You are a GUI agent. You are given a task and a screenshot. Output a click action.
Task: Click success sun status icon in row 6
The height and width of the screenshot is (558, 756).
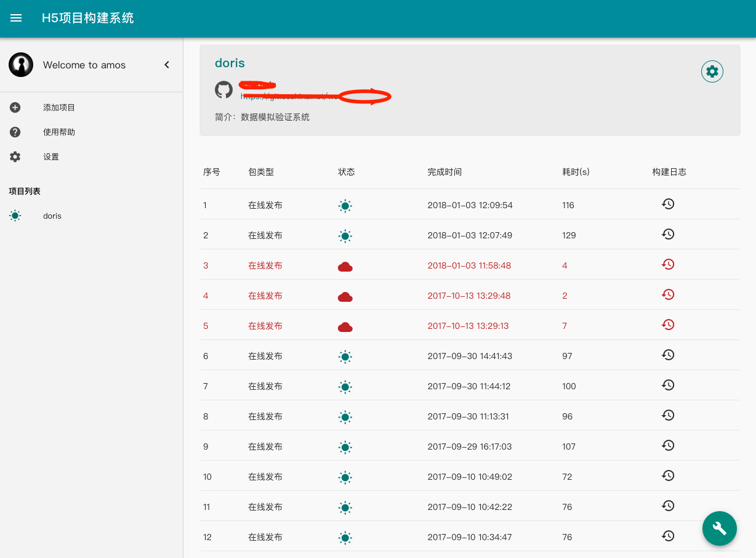pos(345,357)
